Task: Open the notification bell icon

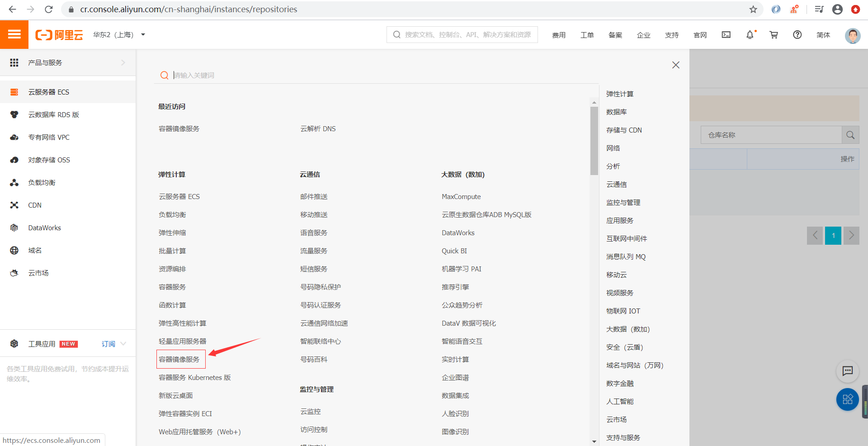Action: tap(750, 35)
